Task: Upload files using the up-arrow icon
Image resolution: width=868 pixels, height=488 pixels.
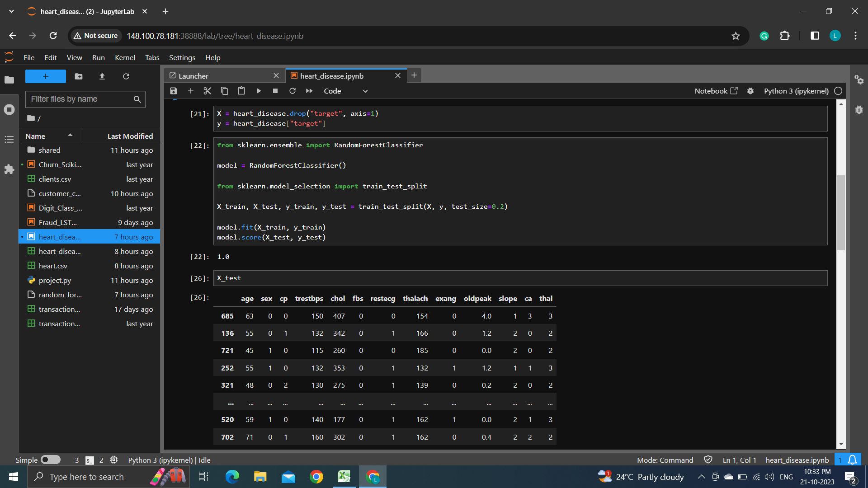Action: (102, 76)
